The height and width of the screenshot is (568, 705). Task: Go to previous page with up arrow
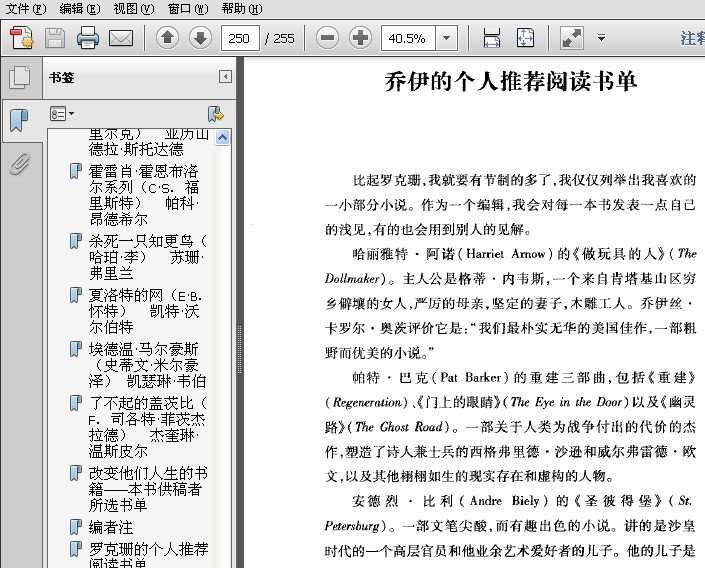[x=167, y=39]
